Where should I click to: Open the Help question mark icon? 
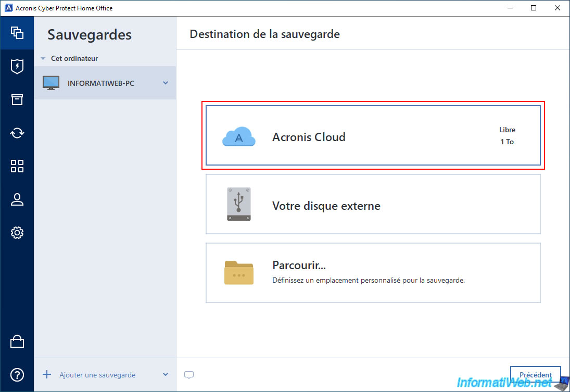[x=17, y=374]
